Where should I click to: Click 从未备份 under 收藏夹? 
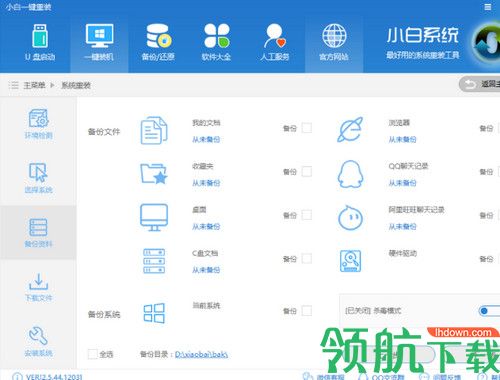206,183
